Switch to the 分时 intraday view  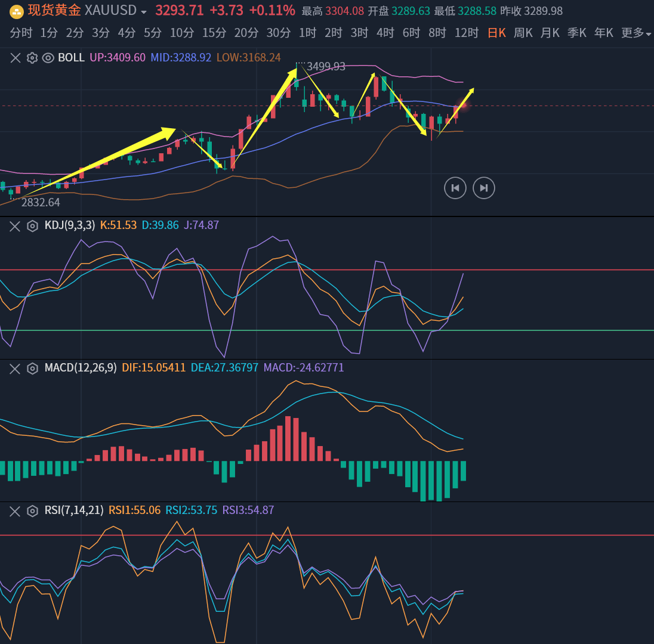point(21,33)
